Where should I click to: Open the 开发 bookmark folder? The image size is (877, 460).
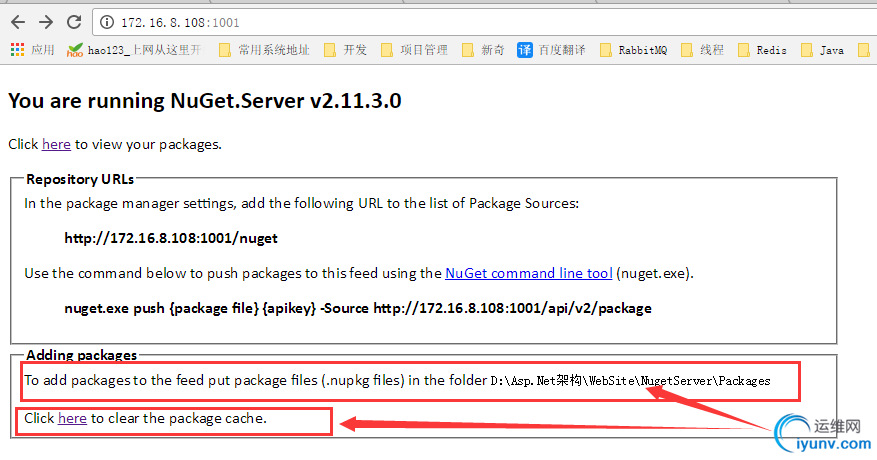click(x=346, y=50)
